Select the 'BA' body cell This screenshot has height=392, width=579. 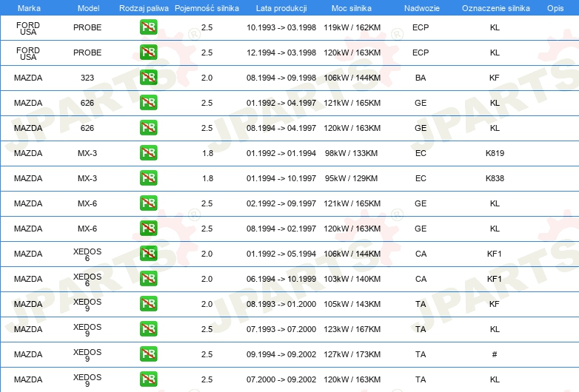pyautogui.click(x=421, y=78)
